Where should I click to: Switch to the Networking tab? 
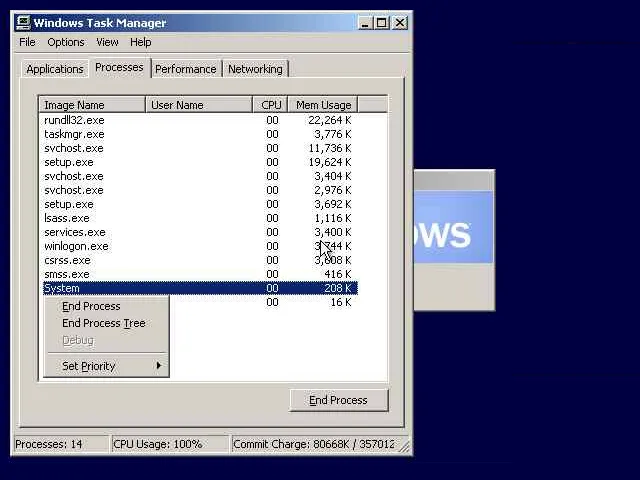(x=255, y=69)
